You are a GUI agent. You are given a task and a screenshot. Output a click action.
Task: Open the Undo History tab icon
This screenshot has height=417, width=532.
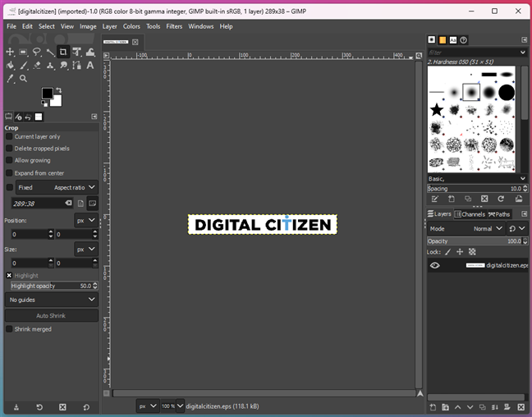(28, 117)
